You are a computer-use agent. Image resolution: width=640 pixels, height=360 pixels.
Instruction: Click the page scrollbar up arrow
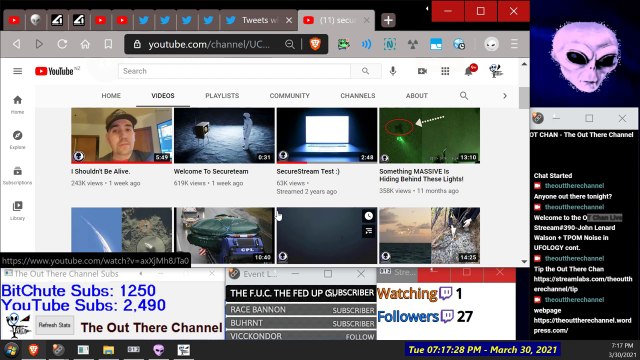coord(524,64)
